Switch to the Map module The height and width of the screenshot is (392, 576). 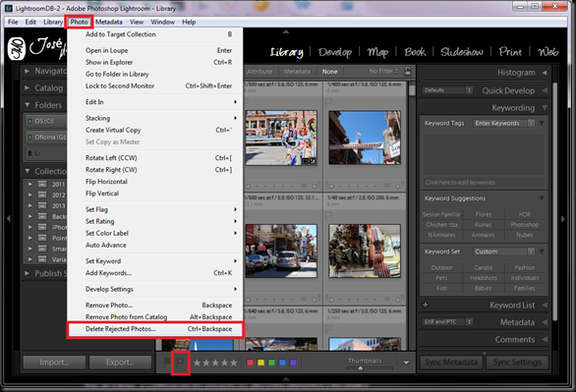(x=377, y=52)
